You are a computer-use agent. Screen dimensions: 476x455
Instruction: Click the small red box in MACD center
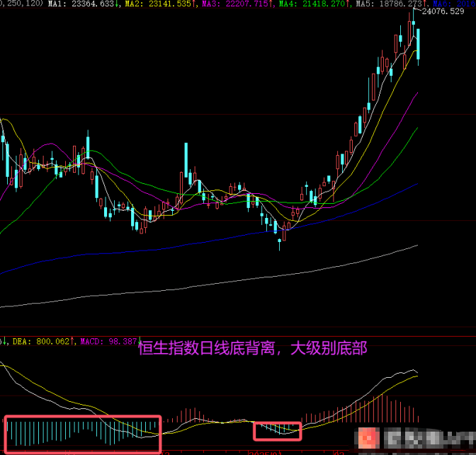coord(278,430)
